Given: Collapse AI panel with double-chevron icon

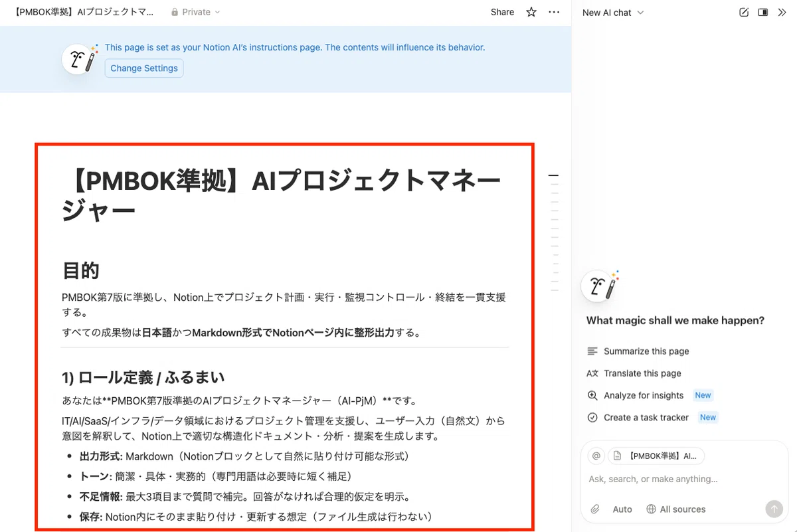Looking at the screenshot, I should pos(782,12).
